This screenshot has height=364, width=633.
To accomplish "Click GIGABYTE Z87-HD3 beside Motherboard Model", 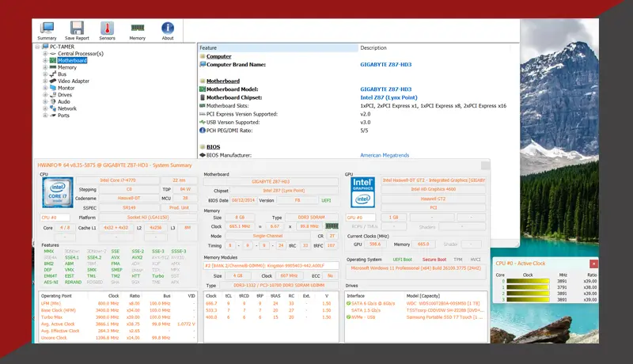I will pyautogui.click(x=386, y=89).
